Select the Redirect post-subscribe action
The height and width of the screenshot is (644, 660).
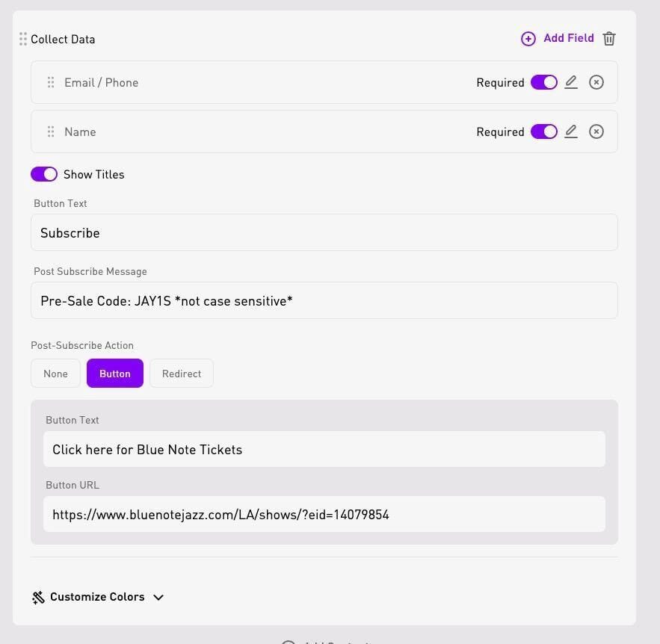[182, 373]
